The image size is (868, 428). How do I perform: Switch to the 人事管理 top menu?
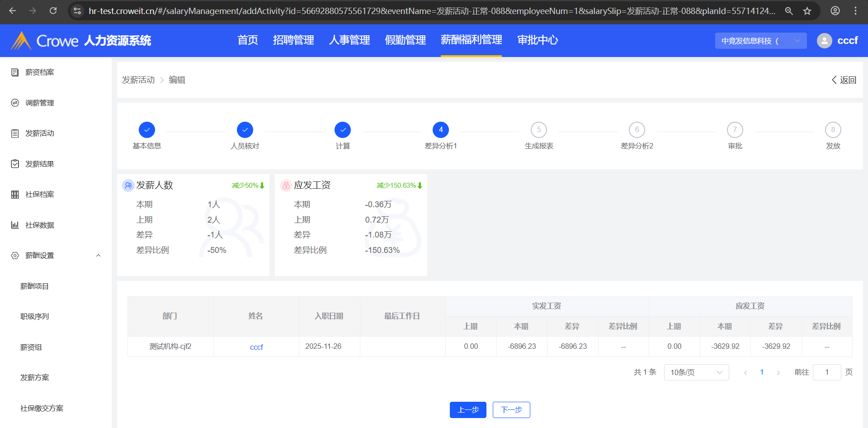point(349,40)
